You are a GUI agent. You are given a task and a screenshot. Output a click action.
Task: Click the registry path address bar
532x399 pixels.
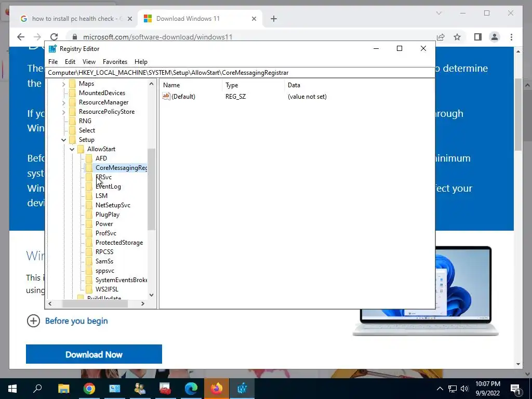pos(241,73)
